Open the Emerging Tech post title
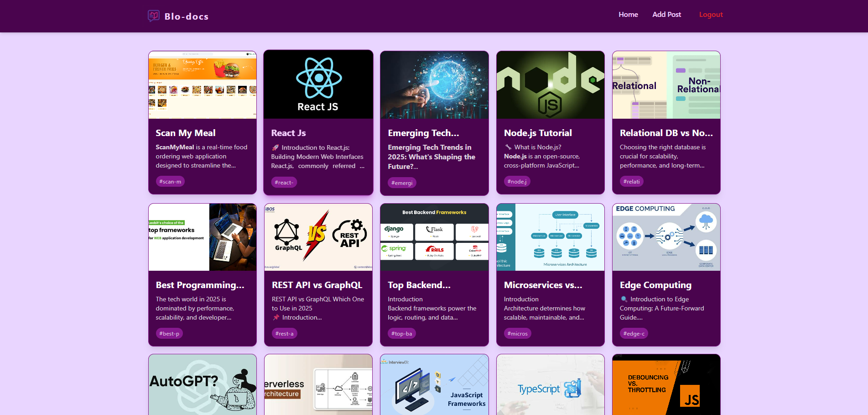Viewport: 868px width, 415px height. pos(423,133)
